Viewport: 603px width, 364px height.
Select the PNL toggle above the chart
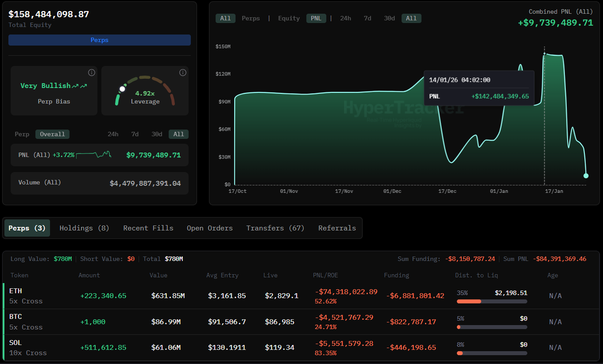pyautogui.click(x=316, y=18)
